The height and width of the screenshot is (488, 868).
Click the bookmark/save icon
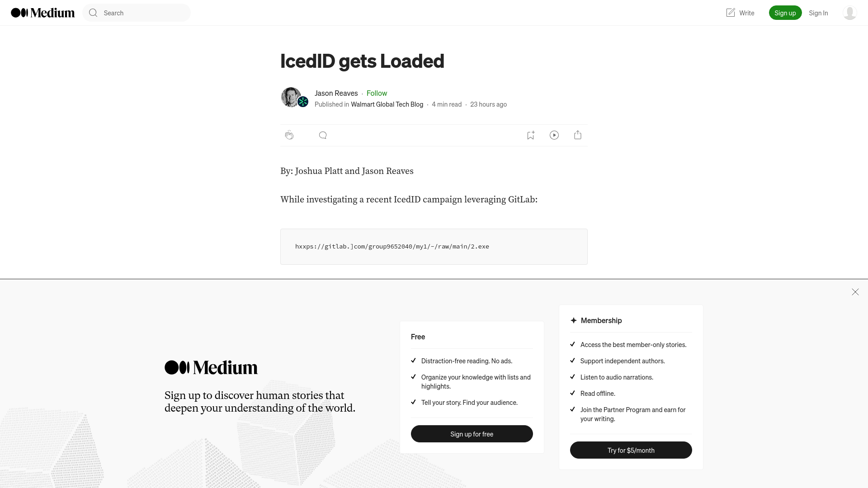[x=531, y=135]
